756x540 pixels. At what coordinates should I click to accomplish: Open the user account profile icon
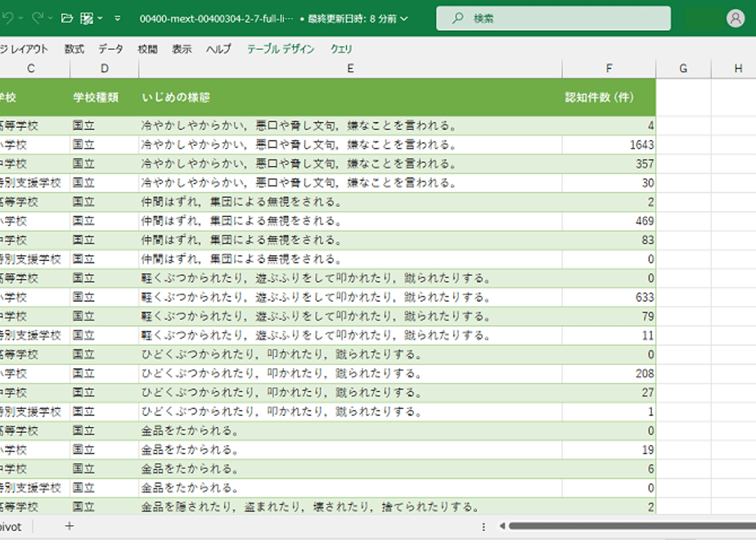pos(736,18)
